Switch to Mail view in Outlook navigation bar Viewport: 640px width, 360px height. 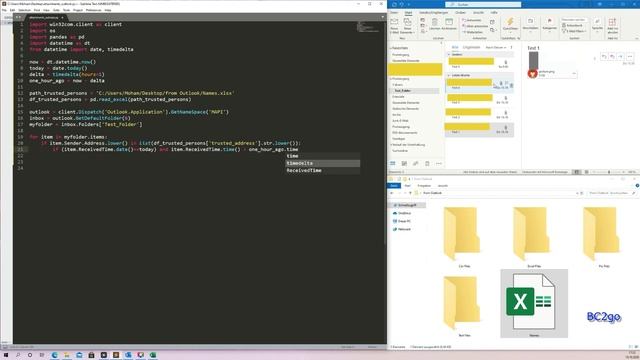[393, 164]
